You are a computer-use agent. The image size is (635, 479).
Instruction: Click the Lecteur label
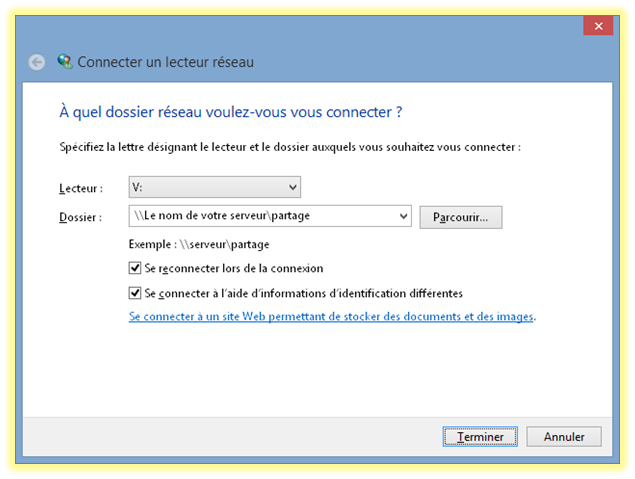tap(81, 188)
